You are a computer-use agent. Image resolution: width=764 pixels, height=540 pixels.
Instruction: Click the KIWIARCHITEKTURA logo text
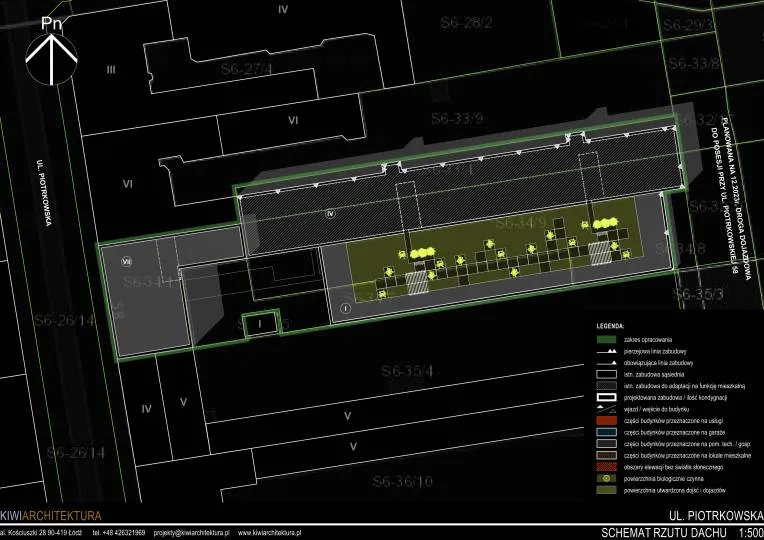pyautogui.click(x=51, y=516)
